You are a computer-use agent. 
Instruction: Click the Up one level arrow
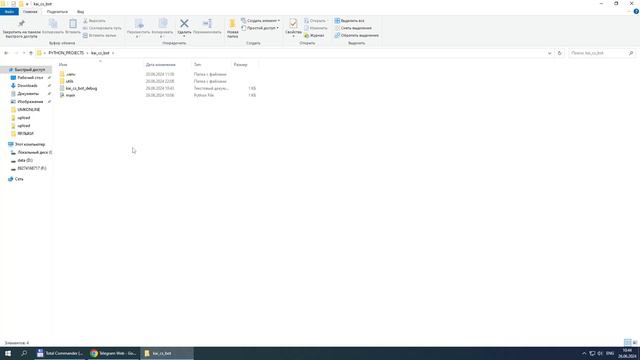point(31,53)
